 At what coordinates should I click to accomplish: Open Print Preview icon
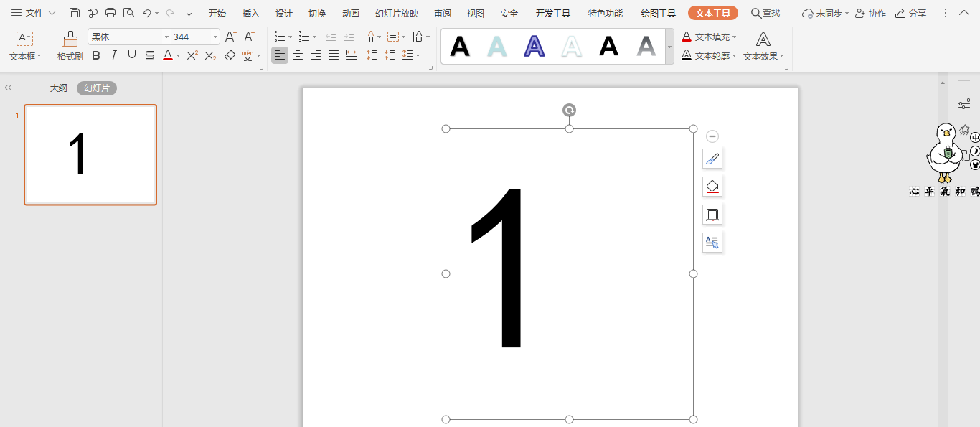[x=128, y=13]
